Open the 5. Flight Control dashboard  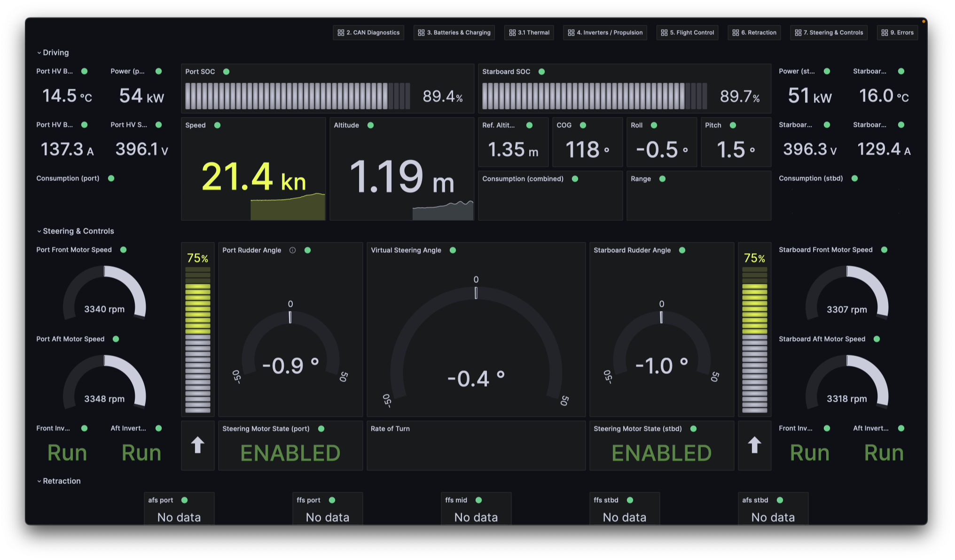[687, 32]
